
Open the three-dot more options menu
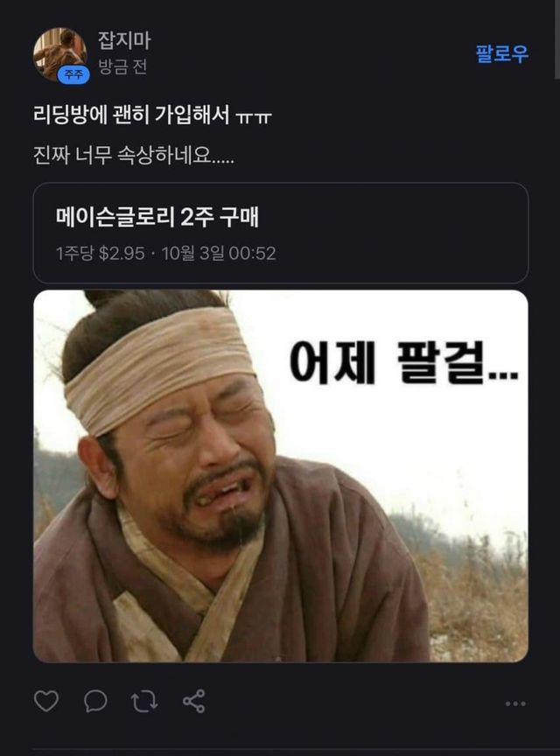click(x=515, y=703)
